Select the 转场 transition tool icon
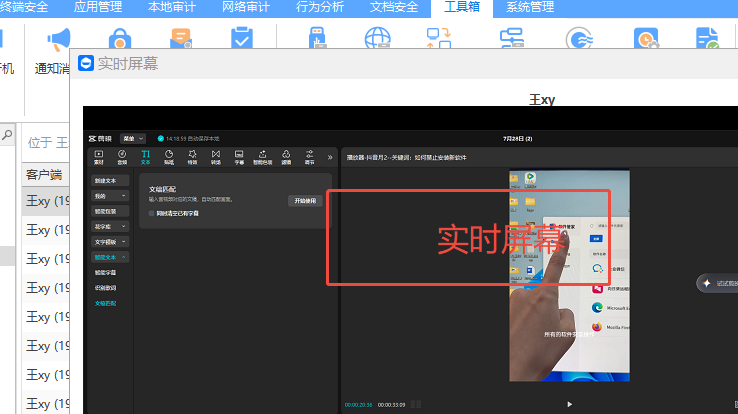The height and width of the screenshot is (414, 738). coord(216,157)
